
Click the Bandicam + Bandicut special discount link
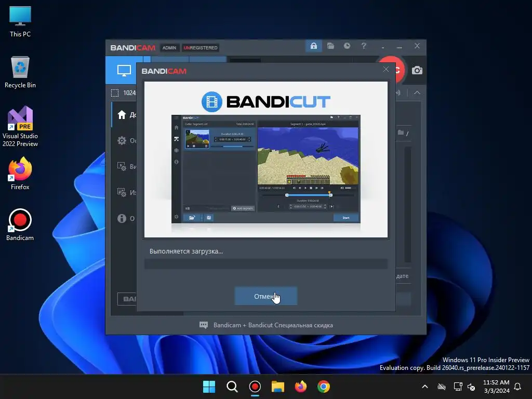(273, 325)
